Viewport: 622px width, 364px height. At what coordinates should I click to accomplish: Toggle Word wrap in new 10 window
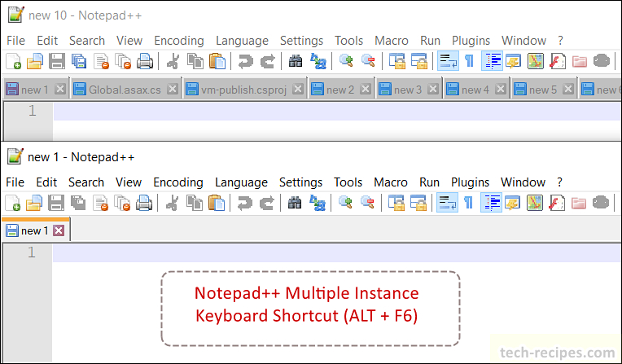click(x=449, y=61)
